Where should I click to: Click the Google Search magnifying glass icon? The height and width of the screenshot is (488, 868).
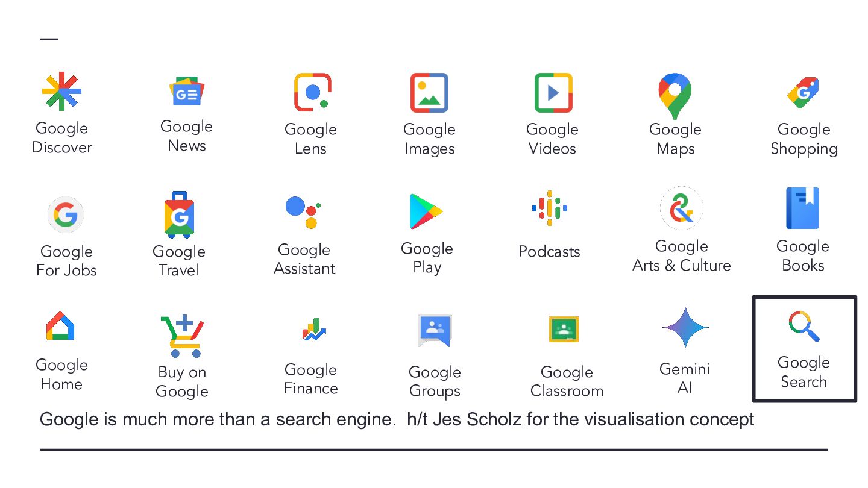click(x=804, y=326)
